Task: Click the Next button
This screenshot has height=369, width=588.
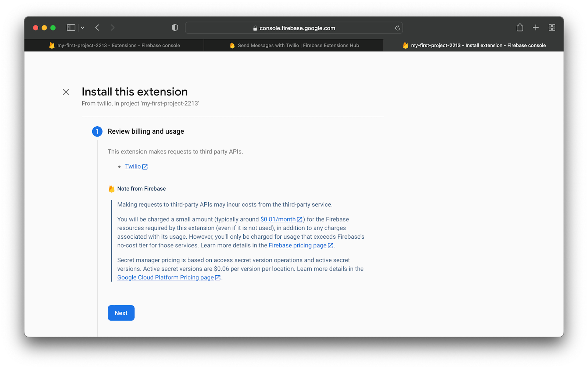Action: click(121, 313)
